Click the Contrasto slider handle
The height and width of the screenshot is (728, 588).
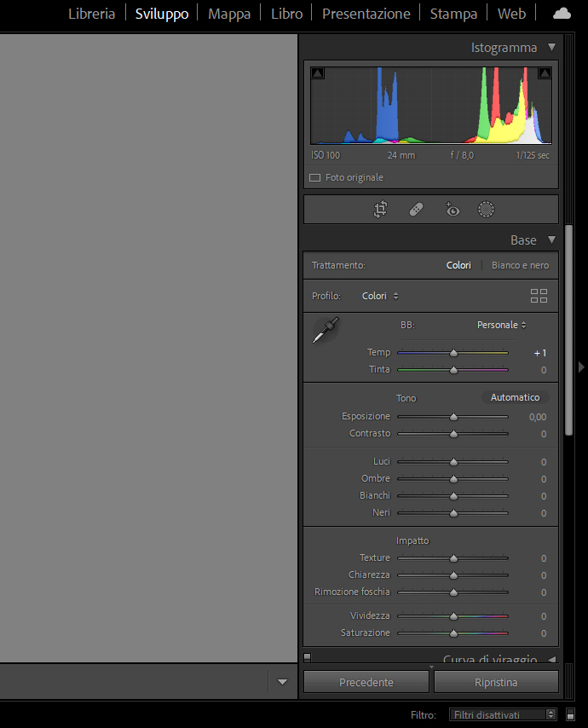tap(453, 434)
